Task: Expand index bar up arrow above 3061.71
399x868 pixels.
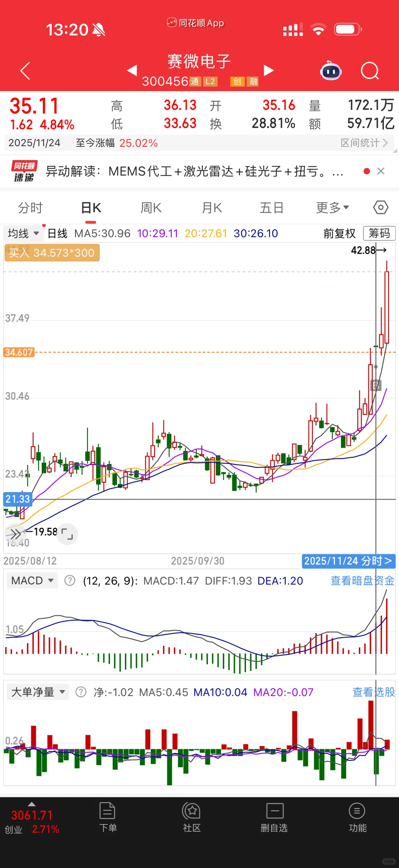Action: [32, 804]
